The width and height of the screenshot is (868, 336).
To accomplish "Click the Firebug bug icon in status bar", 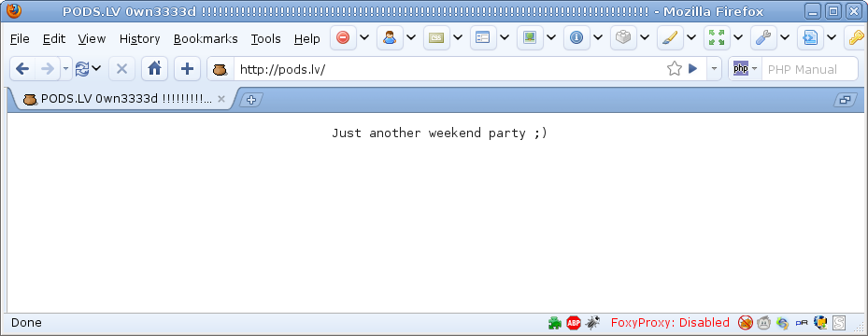I will click(x=592, y=322).
